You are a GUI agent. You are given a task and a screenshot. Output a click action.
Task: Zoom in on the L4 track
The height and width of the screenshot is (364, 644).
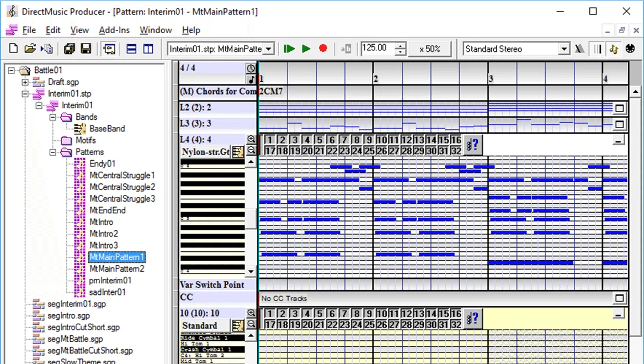tap(251, 139)
